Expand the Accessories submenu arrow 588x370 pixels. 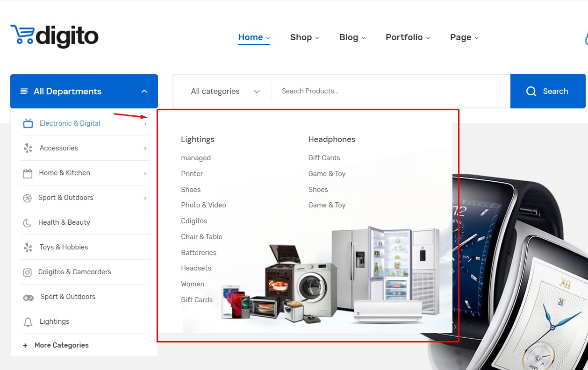point(145,149)
